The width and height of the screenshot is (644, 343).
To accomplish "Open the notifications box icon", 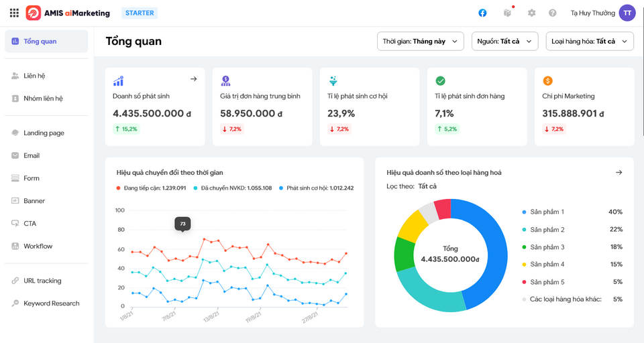I will [508, 13].
